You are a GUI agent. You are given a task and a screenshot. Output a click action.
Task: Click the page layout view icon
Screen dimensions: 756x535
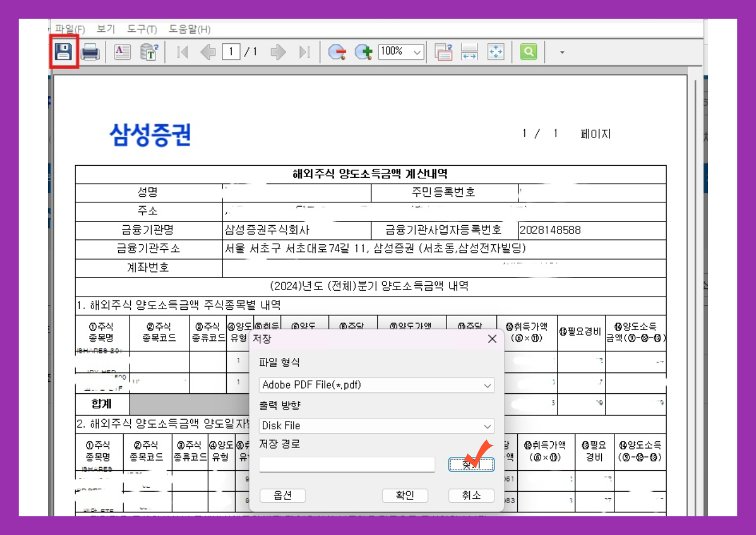click(443, 52)
